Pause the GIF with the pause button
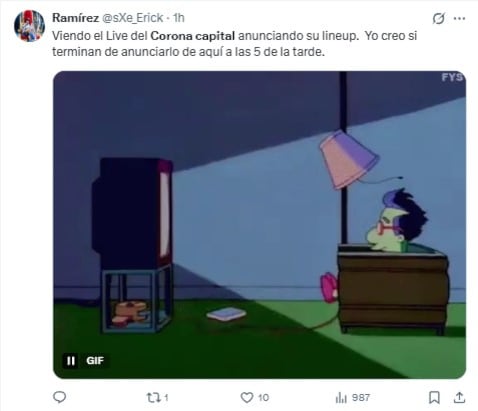 [x=71, y=360]
